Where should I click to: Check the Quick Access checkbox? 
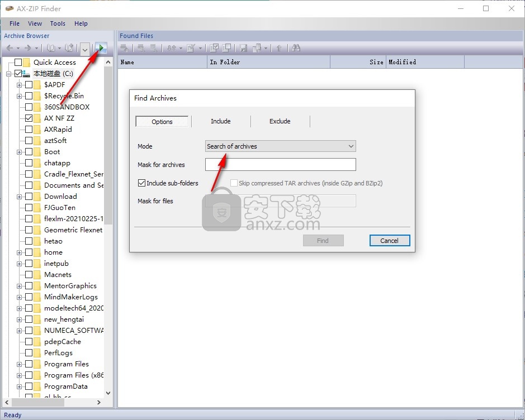coord(18,63)
